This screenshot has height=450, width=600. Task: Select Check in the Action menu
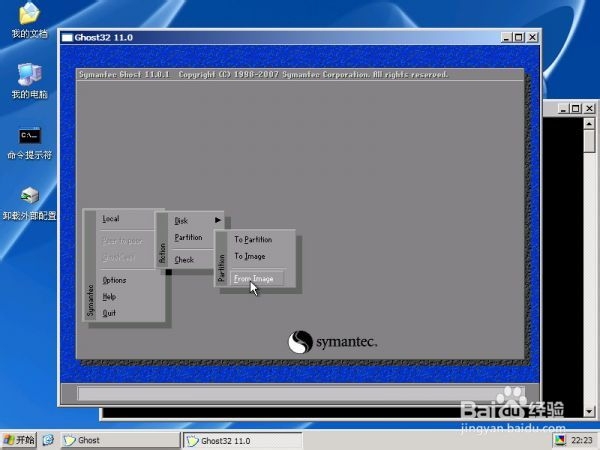(x=184, y=260)
